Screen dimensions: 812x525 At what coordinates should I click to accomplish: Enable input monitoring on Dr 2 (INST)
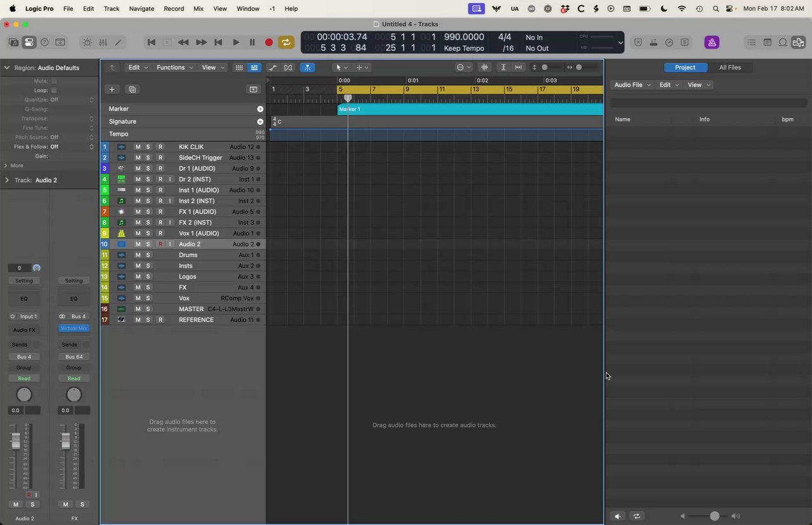pos(169,180)
